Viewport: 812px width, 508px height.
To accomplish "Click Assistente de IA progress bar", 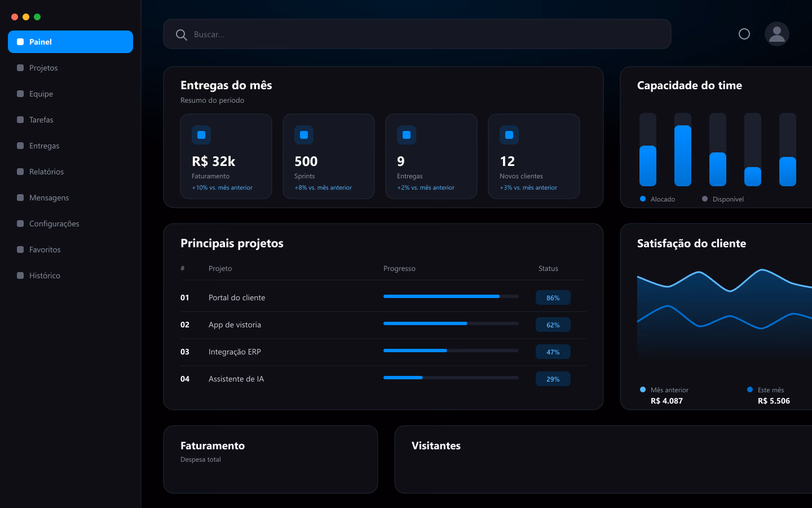I will click(x=451, y=378).
